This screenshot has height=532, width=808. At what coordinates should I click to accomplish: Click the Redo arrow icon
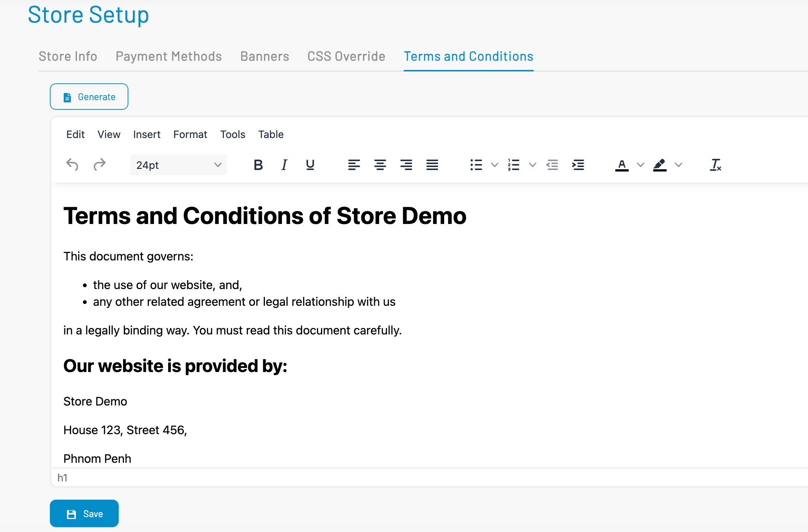(x=99, y=164)
